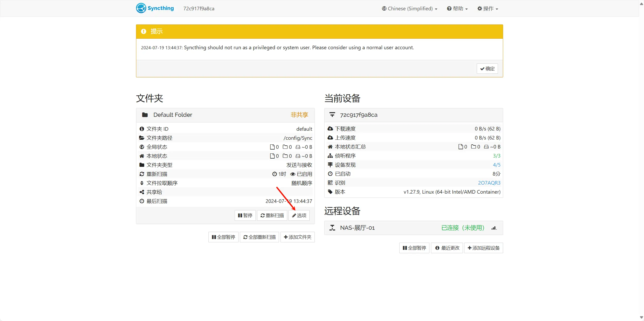Image resolution: width=644 pixels, height=321 pixels.
Task: Click the folder icon beside Default Folder
Action: [145, 115]
